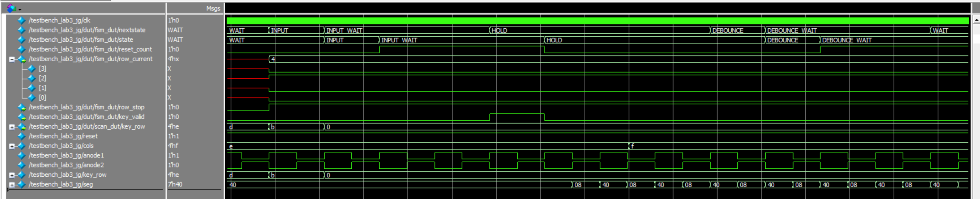Click the key_valid signal icon
Viewport: 980px width, 199px height.
(x=22, y=117)
